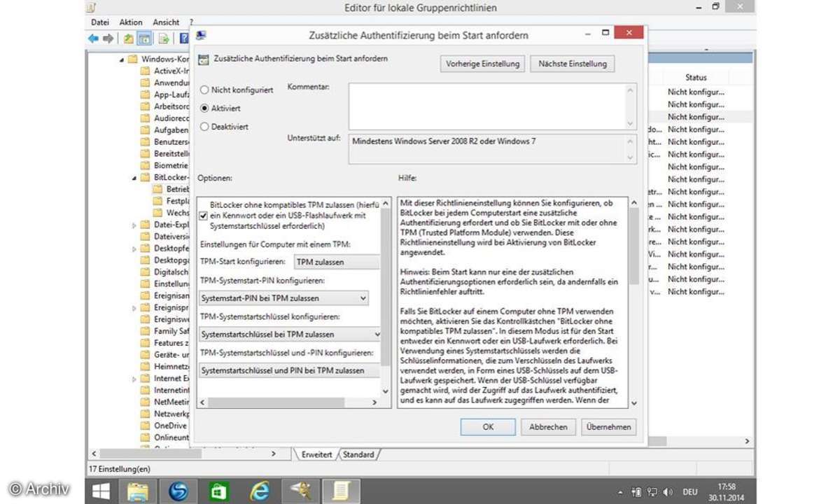Switch to the Group Policy Editor taskbar icon
Screen dimensions: 840x504
[342, 491]
